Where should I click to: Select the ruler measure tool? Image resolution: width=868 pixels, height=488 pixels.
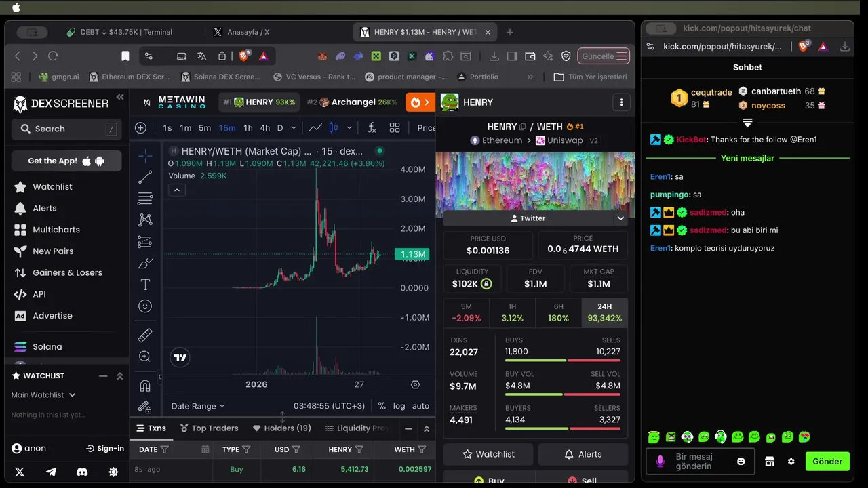[145, 335]
